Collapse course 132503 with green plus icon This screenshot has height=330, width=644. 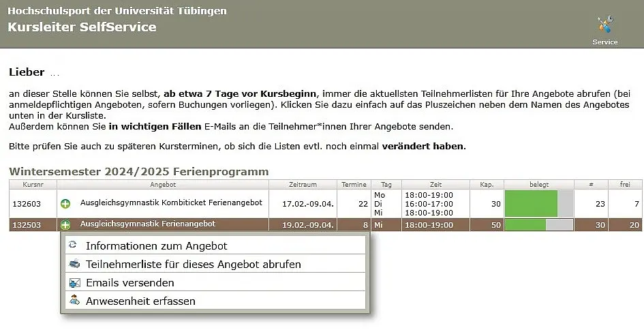tap(65, 225)
